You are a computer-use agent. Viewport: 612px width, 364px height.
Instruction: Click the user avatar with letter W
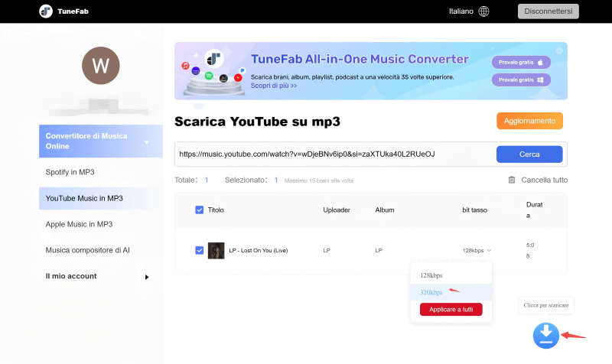point(101,66)
